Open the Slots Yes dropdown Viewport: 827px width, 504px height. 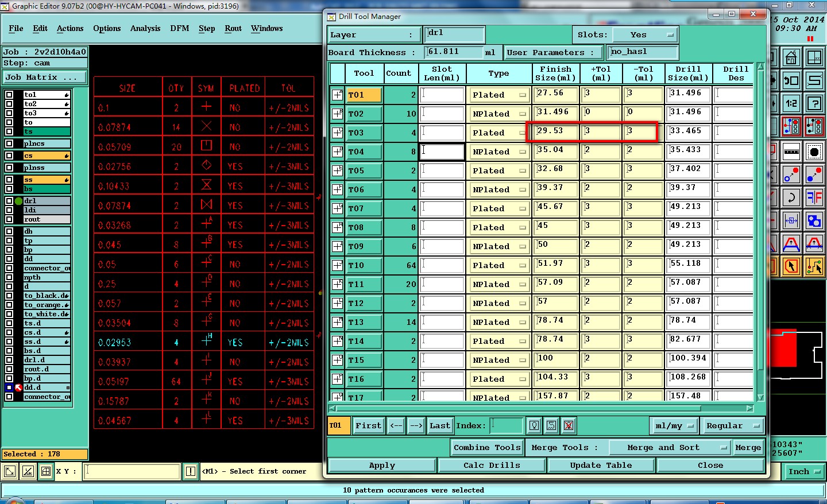point(645,35)
